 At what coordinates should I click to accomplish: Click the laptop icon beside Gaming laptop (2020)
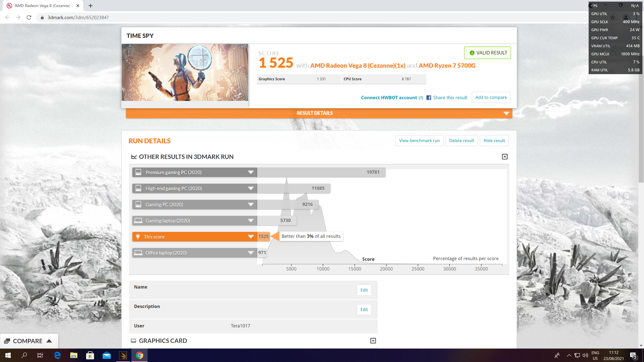click(x=138, y=221)
